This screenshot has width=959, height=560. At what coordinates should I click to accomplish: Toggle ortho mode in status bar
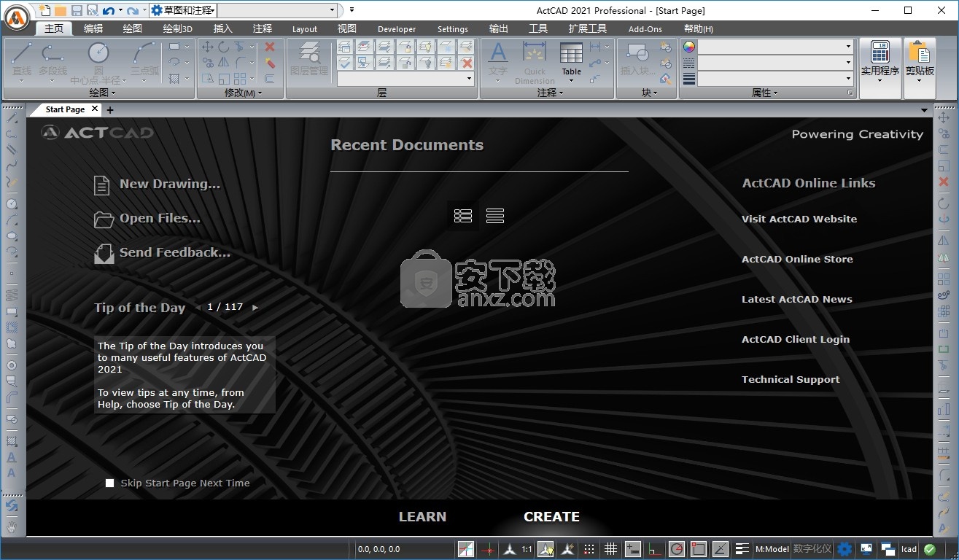656,549
